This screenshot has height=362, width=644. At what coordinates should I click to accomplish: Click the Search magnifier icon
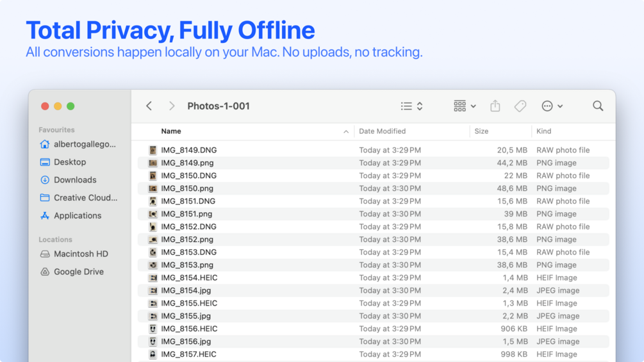pos(598,106)
